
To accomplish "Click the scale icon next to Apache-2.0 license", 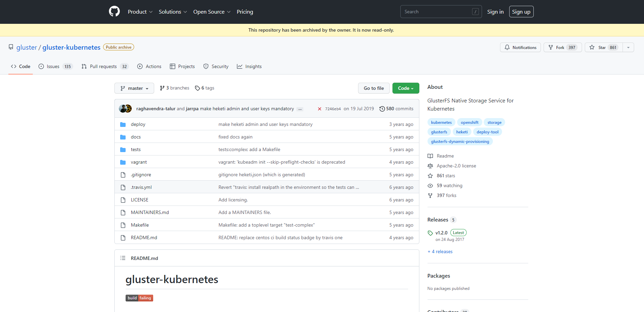I will (x=430, y=166).
